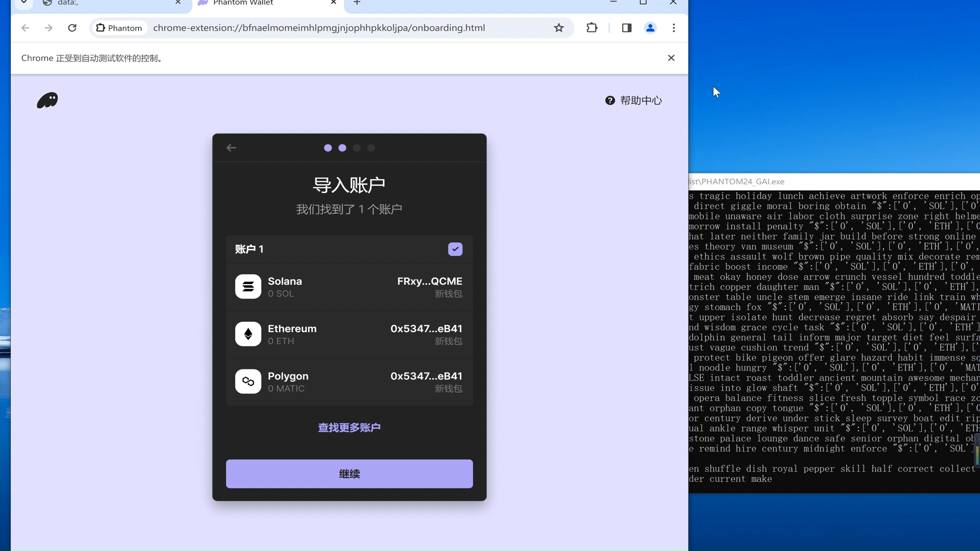Image resolution: width=980 pixels, height=551 pixels.
Task: Click the Polygon network icon
Action: pyautogui.click(x=248, y=382)
